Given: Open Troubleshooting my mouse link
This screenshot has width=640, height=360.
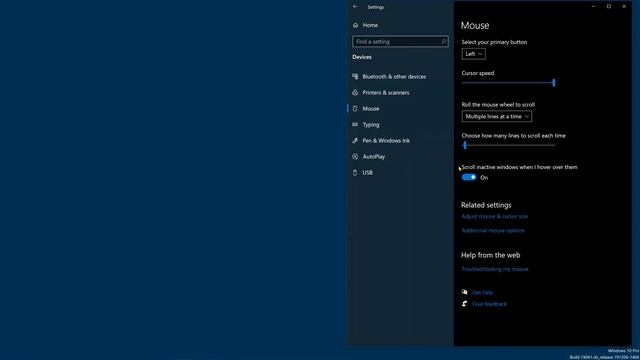Looking at the screenshot, I should point(495,269).
